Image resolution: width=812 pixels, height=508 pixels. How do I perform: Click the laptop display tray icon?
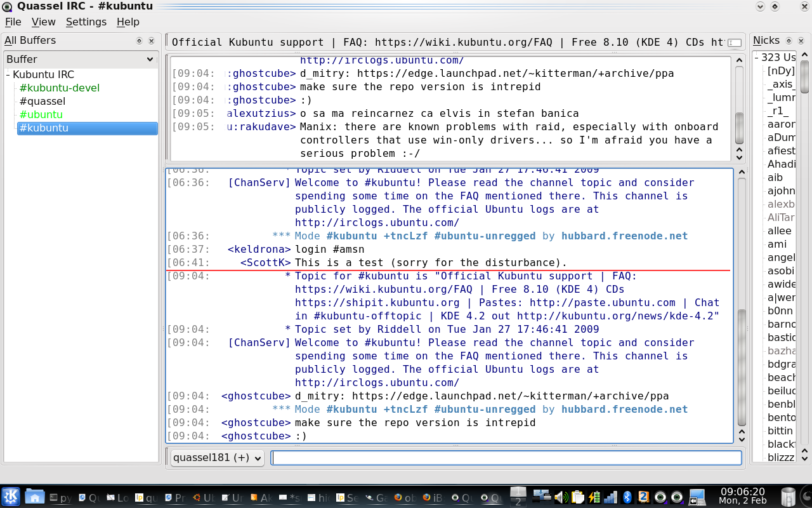[x=697, y=497]
